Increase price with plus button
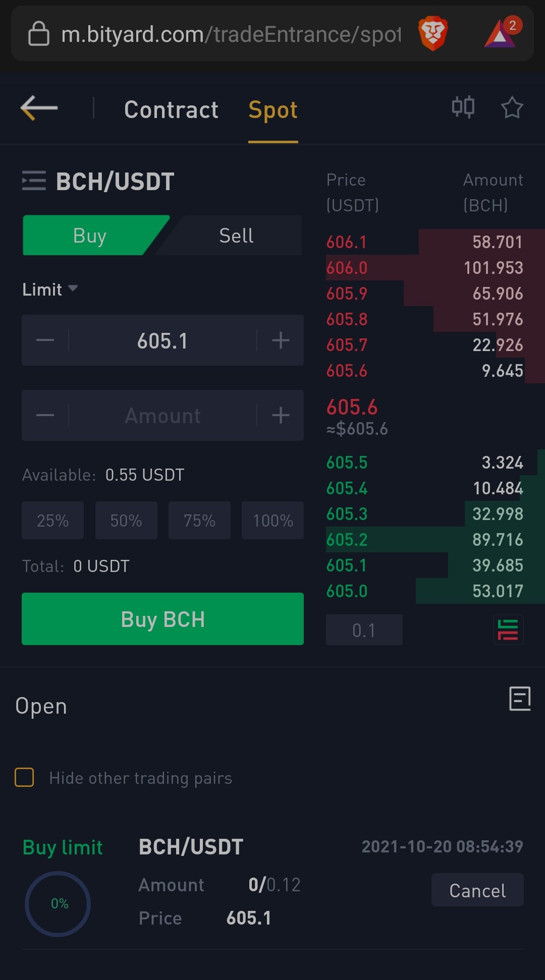 coord(281,340)
